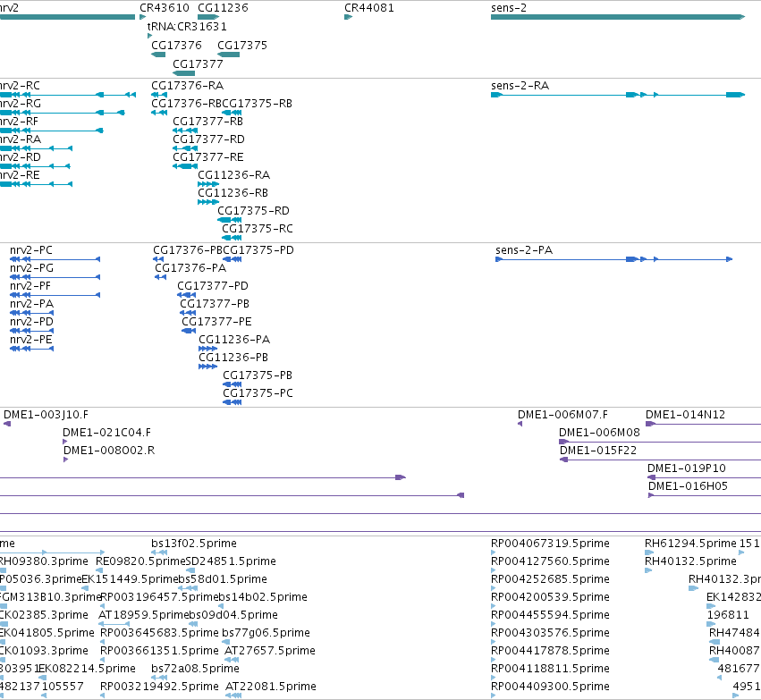The height and width of the screenshot is (700, 761).
Task: Click the CG11236 gene label
Action: [223, 8]
